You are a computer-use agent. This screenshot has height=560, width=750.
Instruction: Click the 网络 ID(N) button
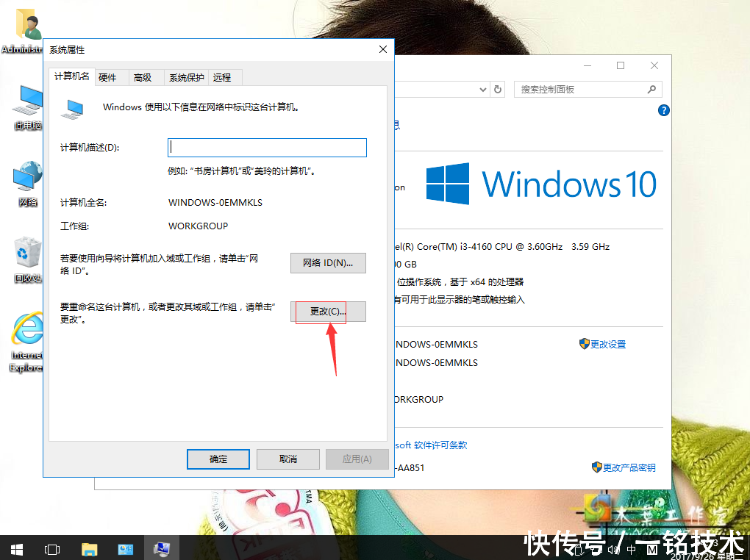pyautogui.click(x=328, y=262)
